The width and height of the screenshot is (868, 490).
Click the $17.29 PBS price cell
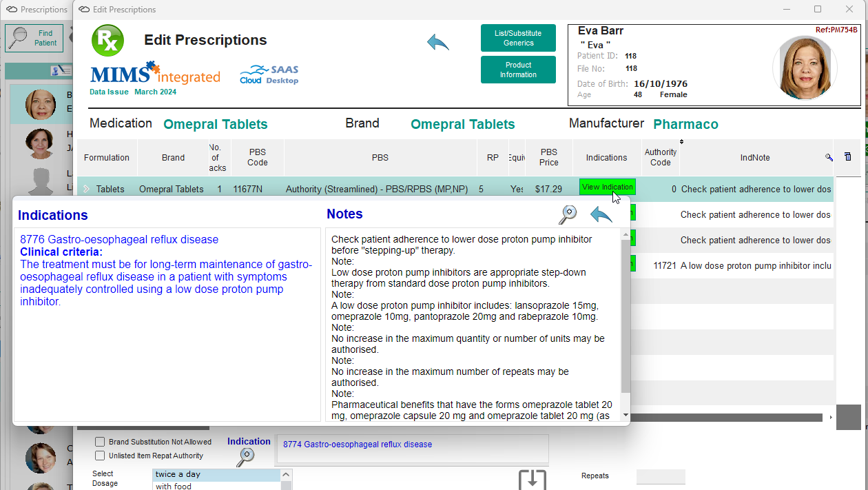tap(549, 189)
